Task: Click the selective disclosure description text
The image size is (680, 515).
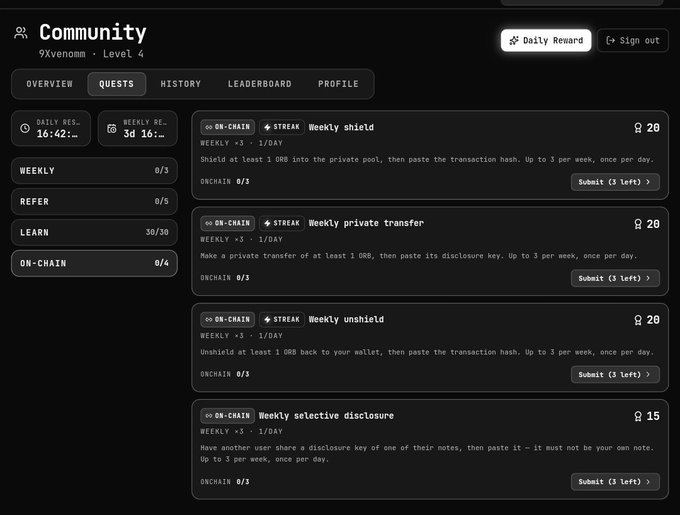Action: click(427, 453)
